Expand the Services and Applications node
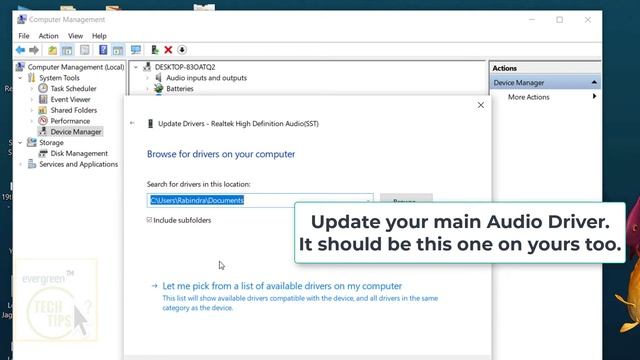Image resolution: width=640 pixels, height=360 pixels. 20,164
